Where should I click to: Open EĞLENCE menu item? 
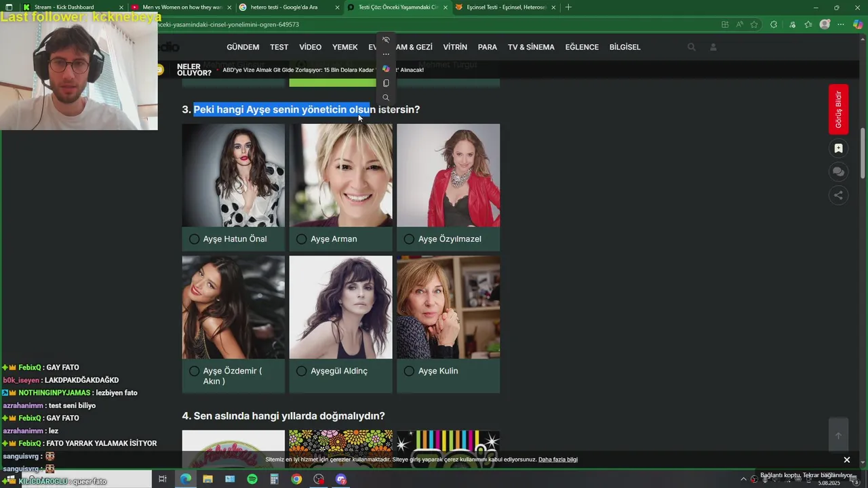(x=582, y=47)
